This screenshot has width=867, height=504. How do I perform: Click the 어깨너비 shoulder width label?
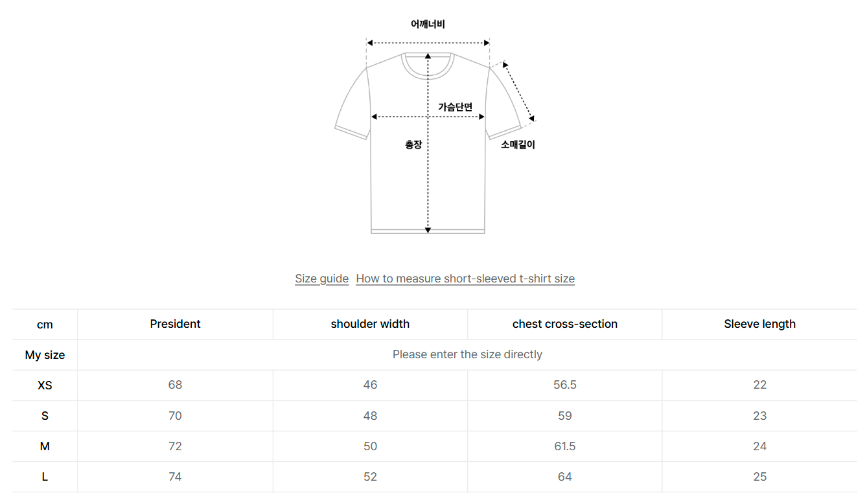428,23
